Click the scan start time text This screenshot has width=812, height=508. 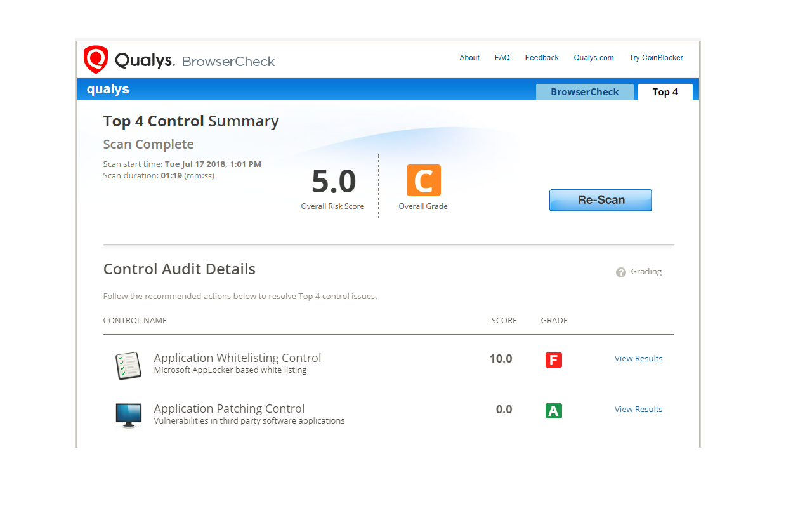(182, 164)
